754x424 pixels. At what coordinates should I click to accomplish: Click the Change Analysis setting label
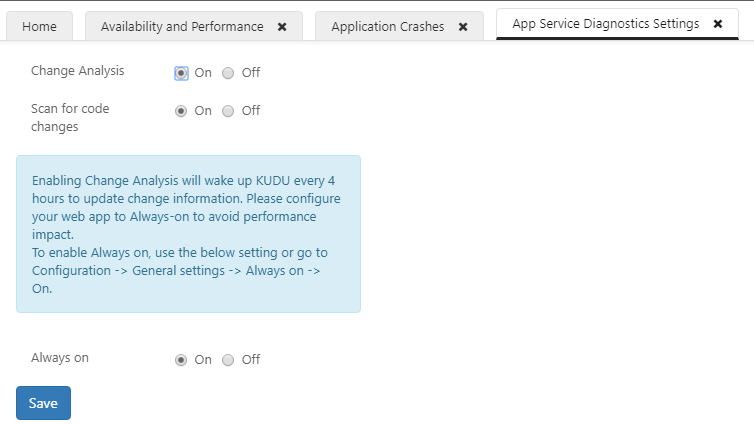pyautogui.click(x=78, y=71)
